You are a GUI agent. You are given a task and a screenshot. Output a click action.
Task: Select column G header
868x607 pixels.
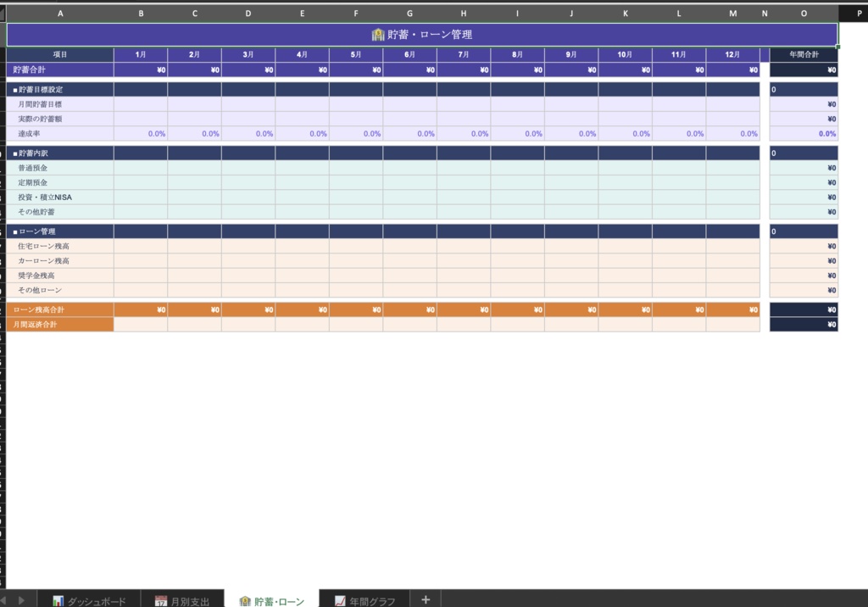[x=409, y=14]
